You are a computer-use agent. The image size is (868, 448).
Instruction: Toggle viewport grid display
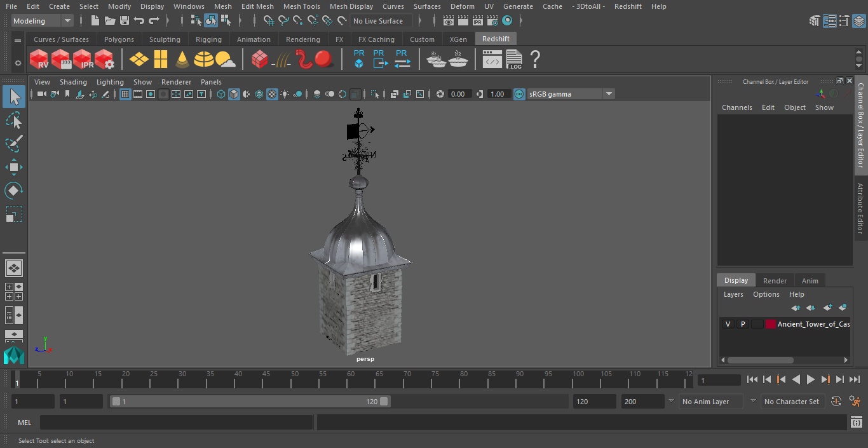(125, 94)
